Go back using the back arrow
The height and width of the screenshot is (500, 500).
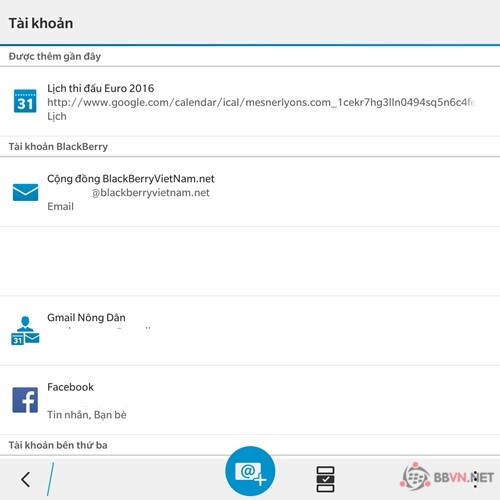tap(26, 479)
